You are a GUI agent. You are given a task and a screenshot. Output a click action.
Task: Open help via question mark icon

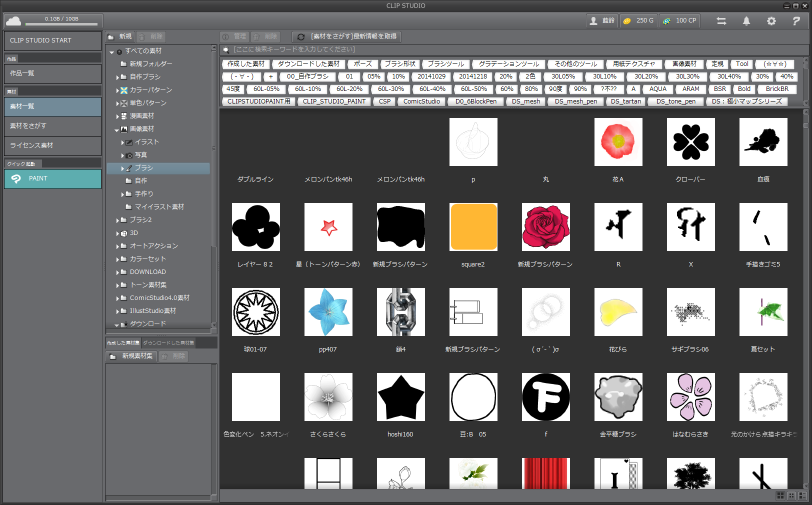tap(796, 21)
